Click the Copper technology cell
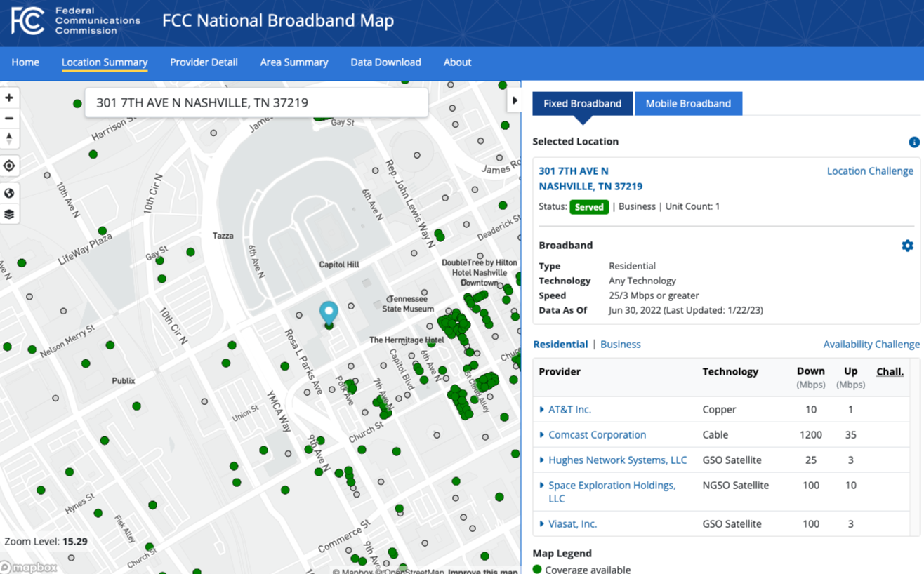 point(719,409)
